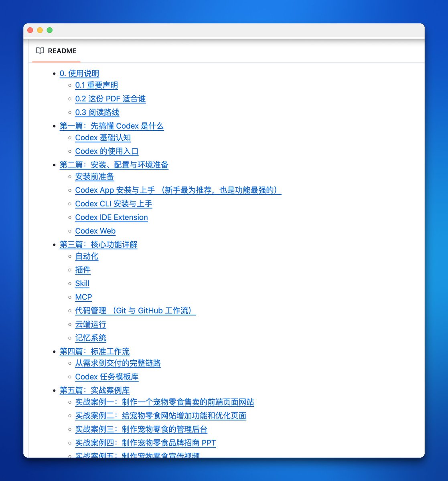Go to '记忆系统' link
The height and width of the screenshot is (481, 448).
tap(91, 338)
